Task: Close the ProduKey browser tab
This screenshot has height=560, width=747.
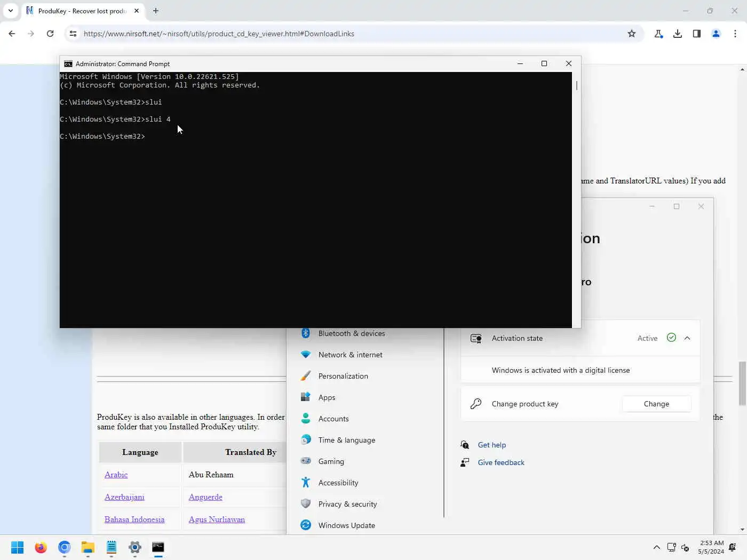Action: point(137,11)
